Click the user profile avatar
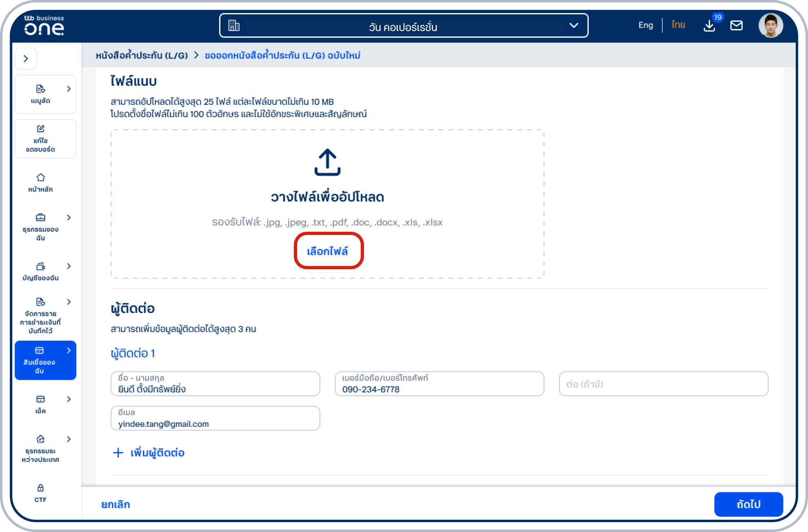The image size is (808, 532). pyautogui.click(x=770, y=25)
